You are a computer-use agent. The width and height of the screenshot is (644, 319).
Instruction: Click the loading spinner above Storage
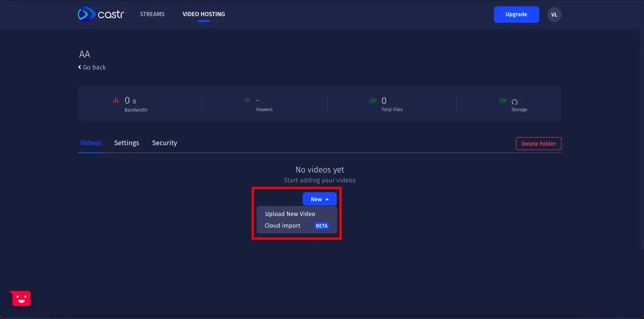(x=515, y=102)
